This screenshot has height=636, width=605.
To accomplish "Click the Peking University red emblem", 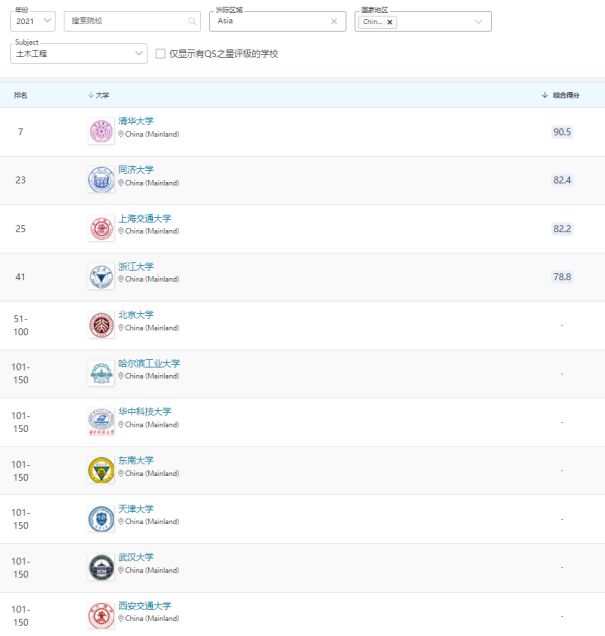I will (x=101, y=325).
